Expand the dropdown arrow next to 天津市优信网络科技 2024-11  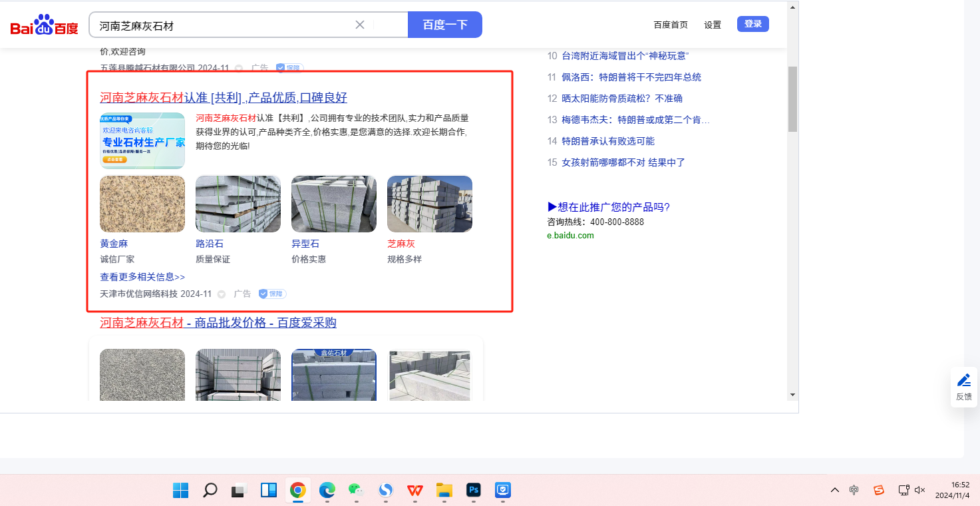click(222, 294)
